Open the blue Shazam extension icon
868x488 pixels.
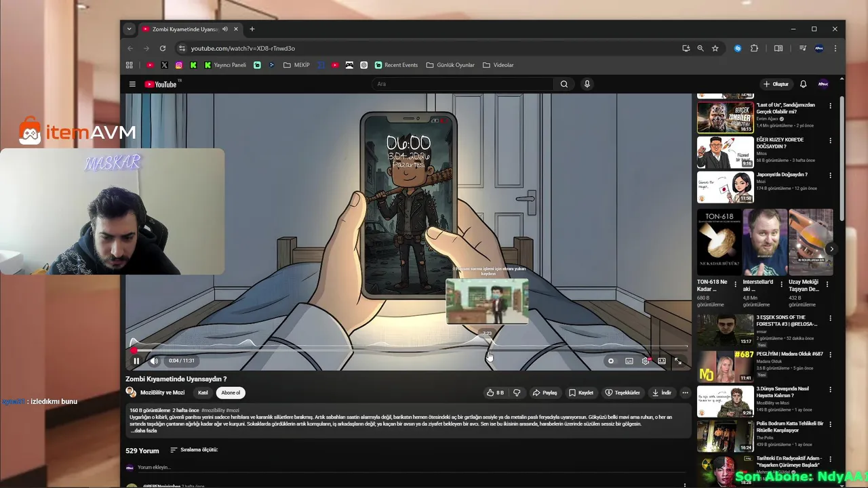tap(738, 48)
